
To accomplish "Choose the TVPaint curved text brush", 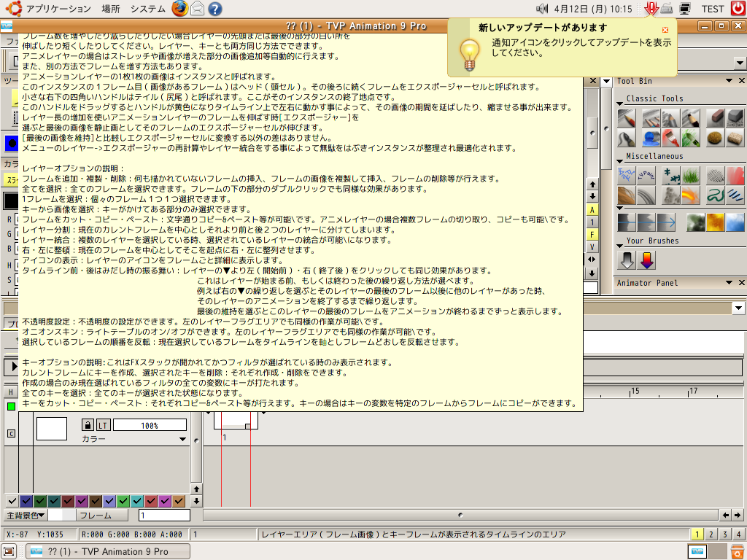I will (646, 175).
